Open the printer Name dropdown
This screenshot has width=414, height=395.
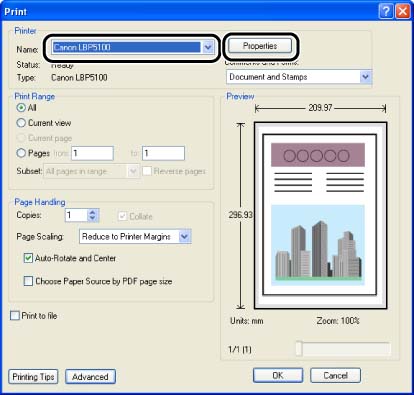(x=208, y=47)
